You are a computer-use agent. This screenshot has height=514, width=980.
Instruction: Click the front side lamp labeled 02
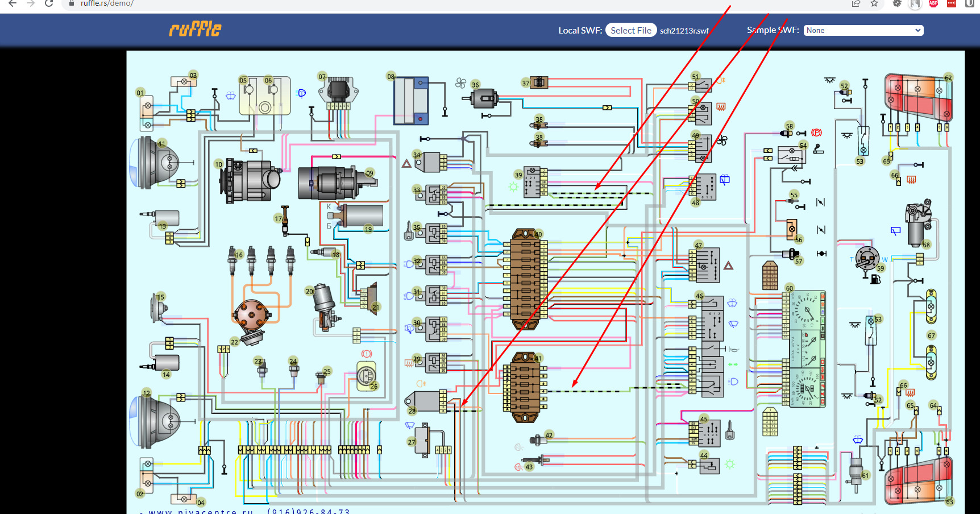(147, 475)
